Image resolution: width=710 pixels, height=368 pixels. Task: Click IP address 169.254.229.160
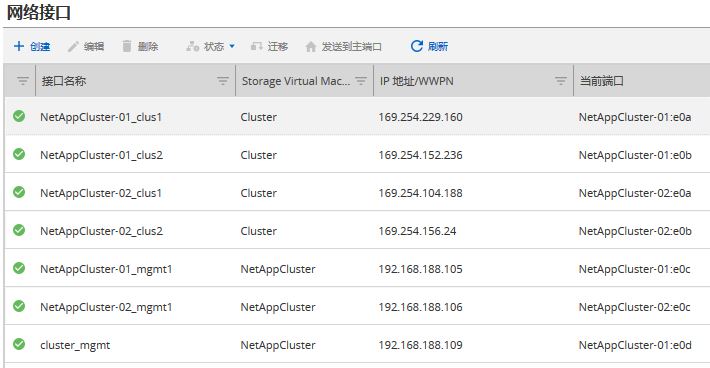click(421, 117)
